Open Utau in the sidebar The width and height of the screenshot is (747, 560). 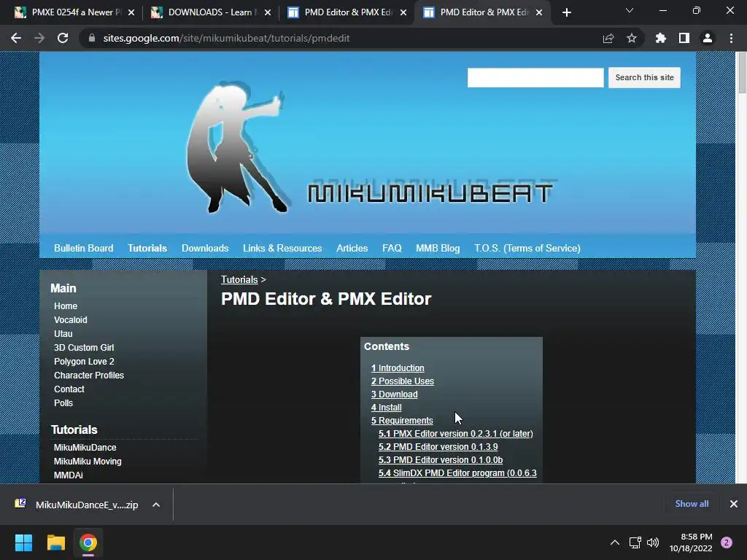(63, 333)
